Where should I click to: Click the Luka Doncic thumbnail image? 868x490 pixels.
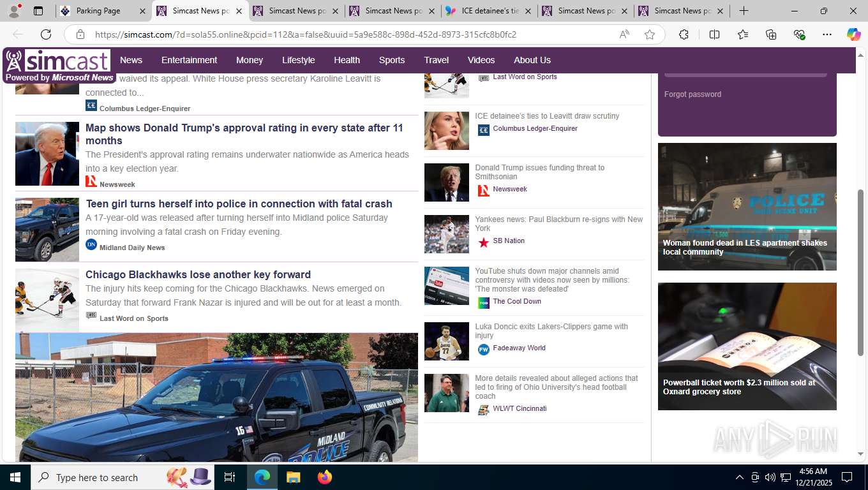pos(447,341)
